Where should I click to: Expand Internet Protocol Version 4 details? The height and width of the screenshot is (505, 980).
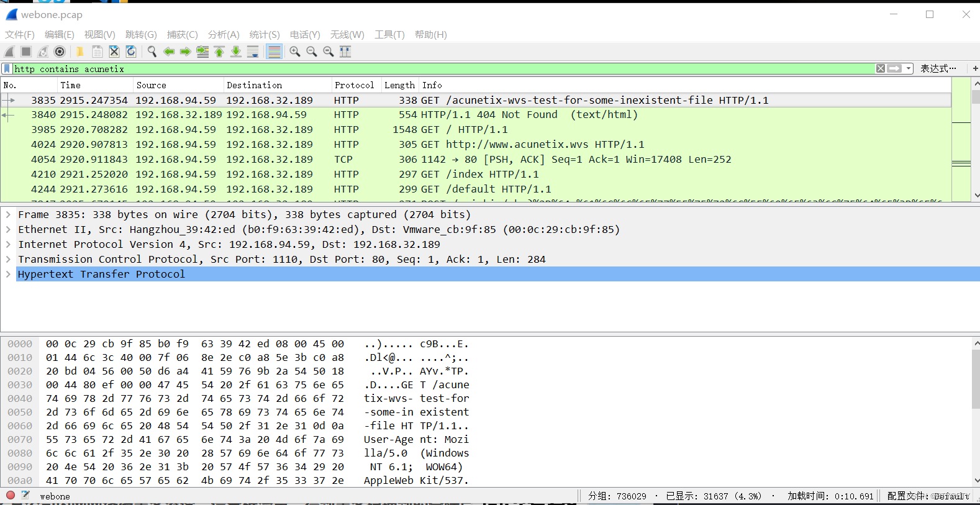(x=8, y=244)
